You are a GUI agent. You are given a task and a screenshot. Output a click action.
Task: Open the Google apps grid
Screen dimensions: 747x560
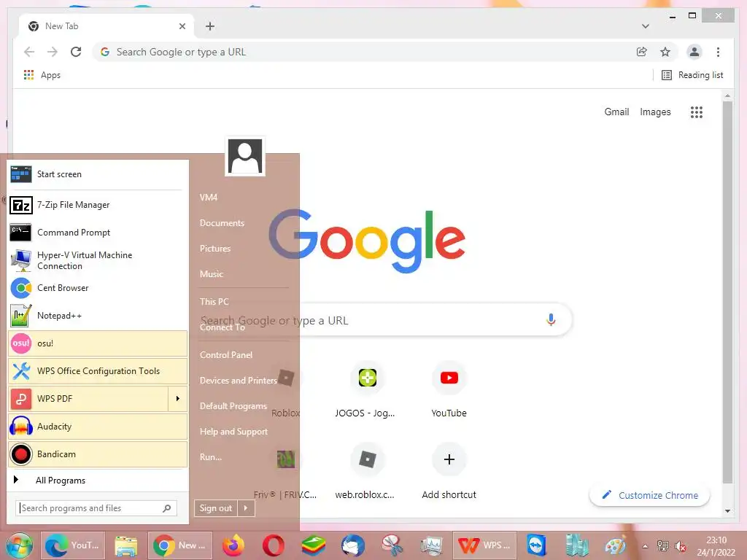pos(697,112)
